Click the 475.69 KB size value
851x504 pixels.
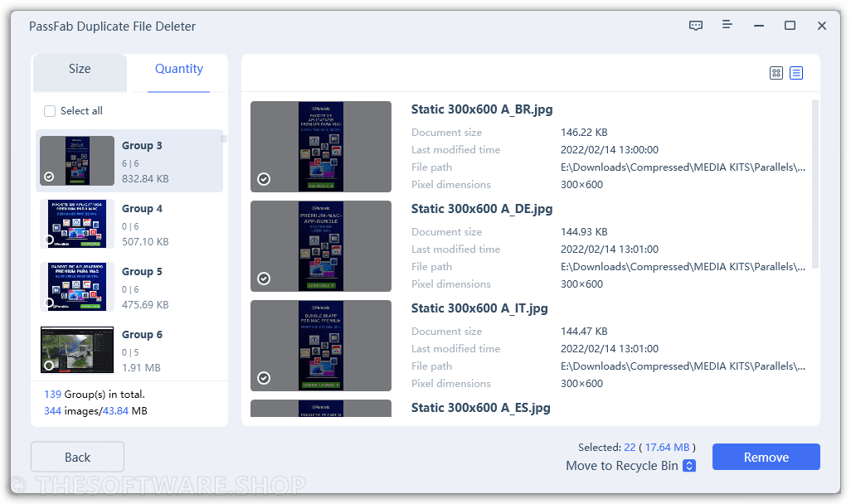click(145, 304)
